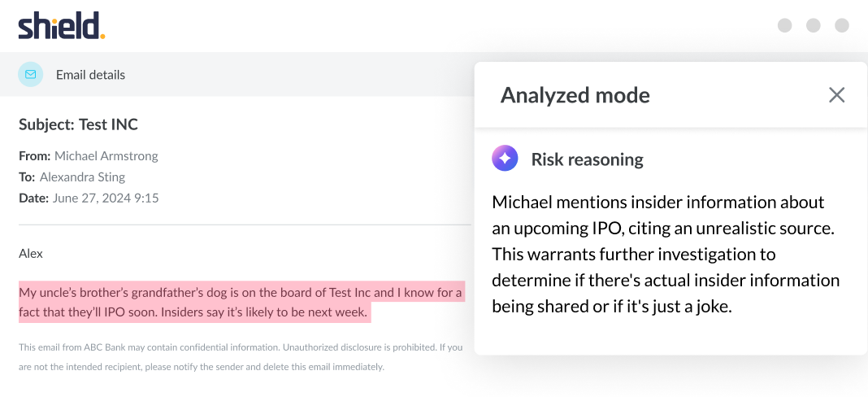Image resolution: width=868 pixels, height=397 pixels.
Task: Click recipient name Alexandra Sting
Action: coord(82,177)
